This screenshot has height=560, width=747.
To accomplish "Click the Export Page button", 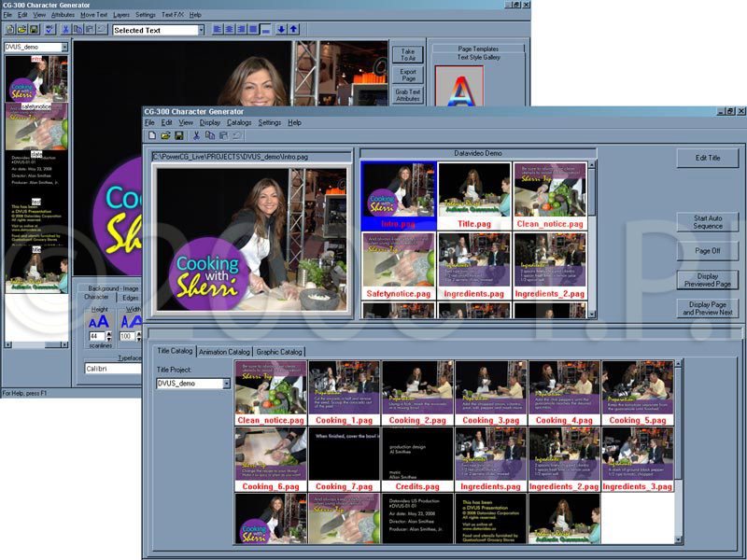I will pos(408,75).
